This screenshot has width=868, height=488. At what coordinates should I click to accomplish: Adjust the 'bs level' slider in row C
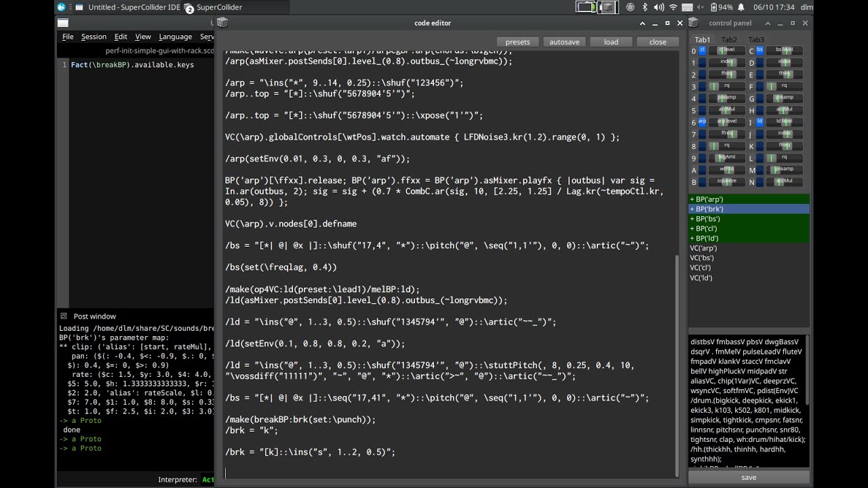[784, 50]
